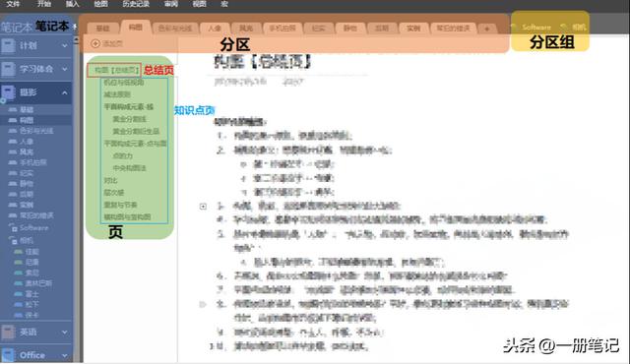
Task: Expand the 计划 notebook chevron
Action: 65,46
